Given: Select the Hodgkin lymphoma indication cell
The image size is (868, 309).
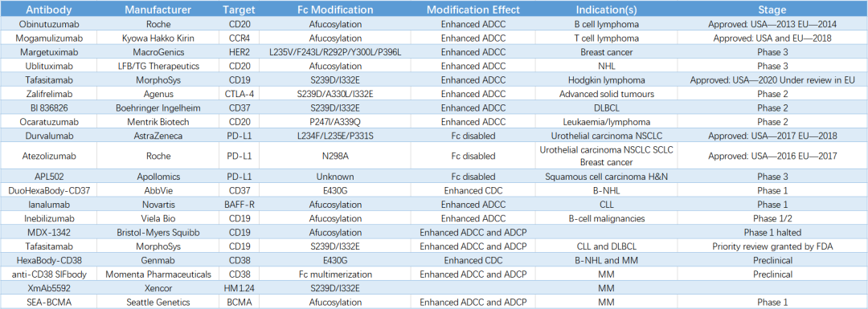Looking at the screenshot, I should pos(602,79).
